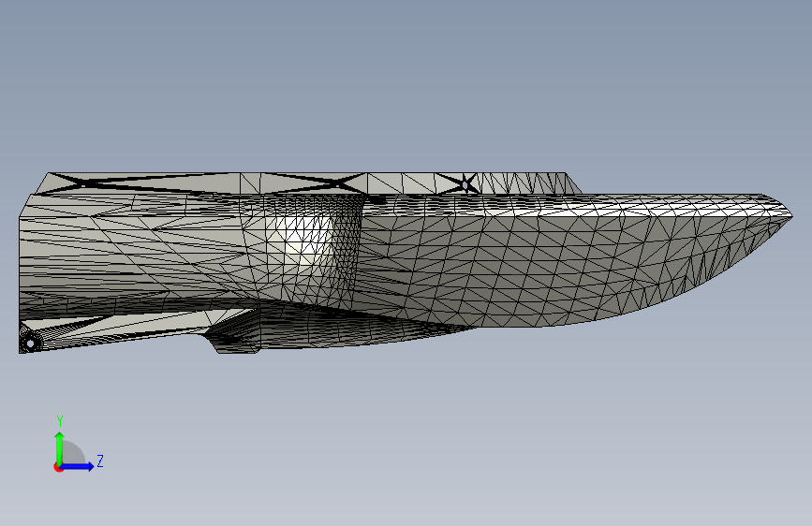The height and width of the screenshot is (526, 812).
Task: Click the small round hole at the stern corner
Action: coord(30,343)
